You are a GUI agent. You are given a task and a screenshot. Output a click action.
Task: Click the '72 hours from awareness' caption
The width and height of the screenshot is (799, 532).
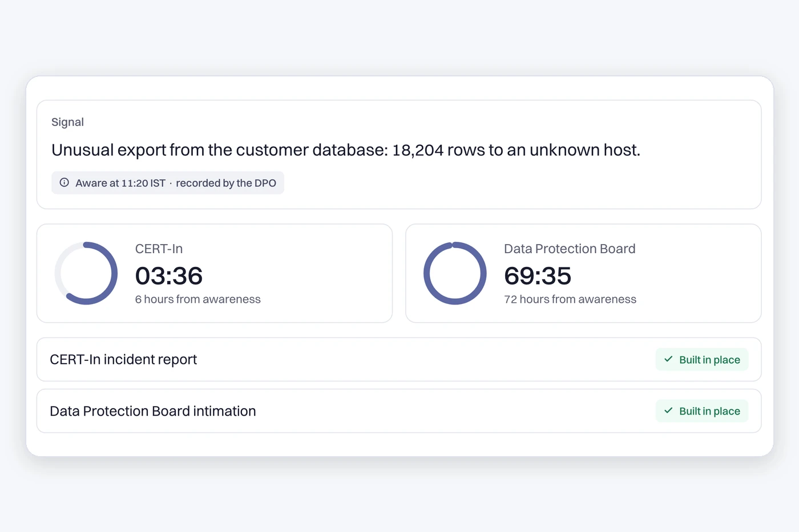tap(570, 299)
